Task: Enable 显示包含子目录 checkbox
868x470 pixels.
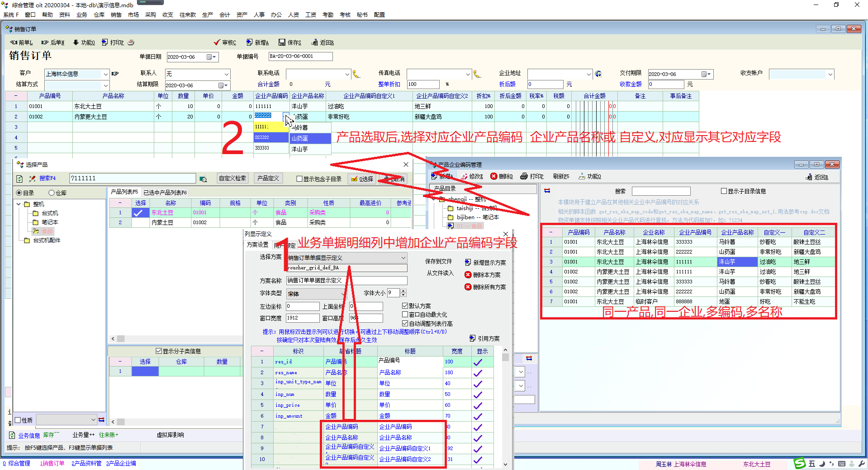Action: [x=299, y=179]
